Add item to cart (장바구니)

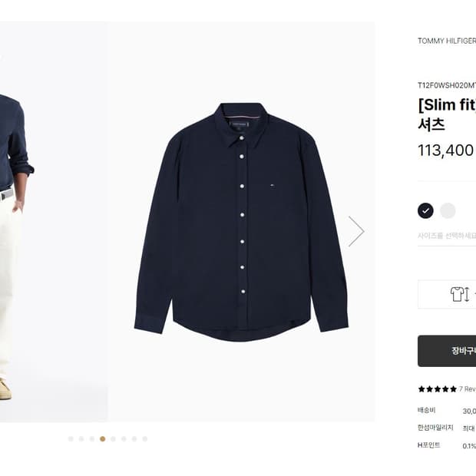click(x=453, y=351)
